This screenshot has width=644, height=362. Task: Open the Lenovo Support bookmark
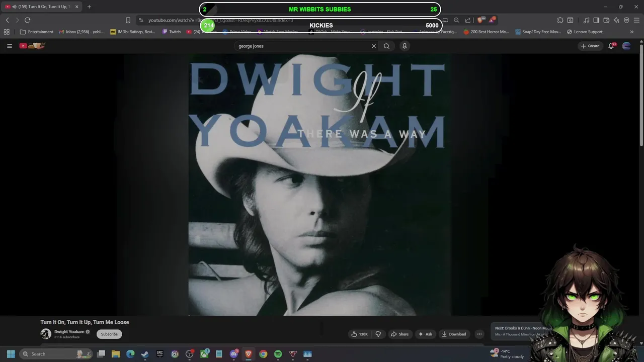pyautogui.click(x=585, y=32)
